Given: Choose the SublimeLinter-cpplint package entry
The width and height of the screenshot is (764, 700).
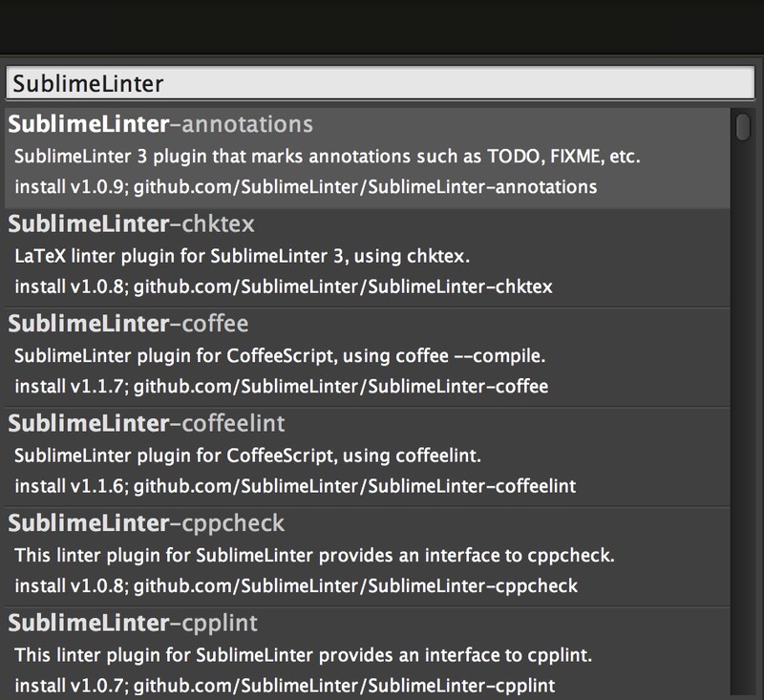Looking at the screenshot, I should (368, 653).
